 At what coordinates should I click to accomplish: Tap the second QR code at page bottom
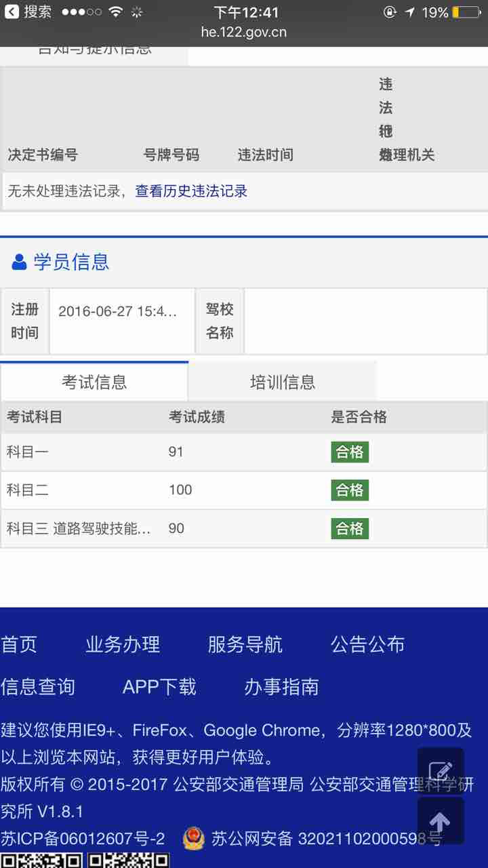pyautogui.click(x=129, y=861)
